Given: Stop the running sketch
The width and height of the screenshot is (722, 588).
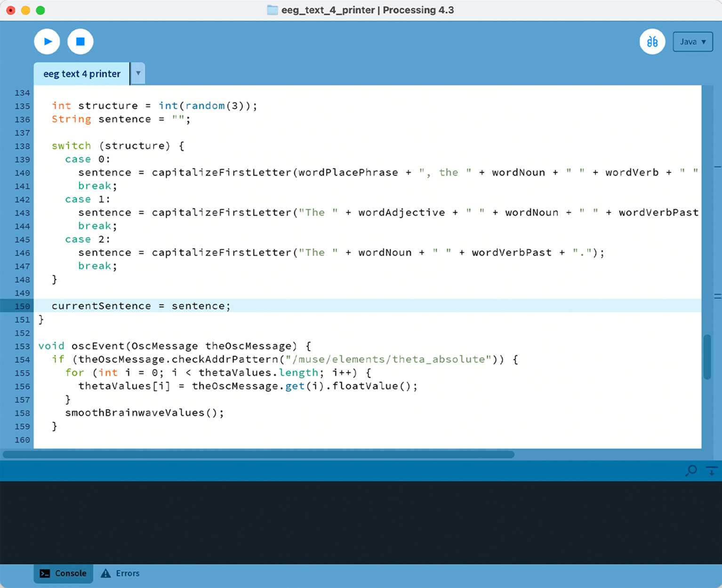Looking at the screenshot, I should click(x=80, y=42).
